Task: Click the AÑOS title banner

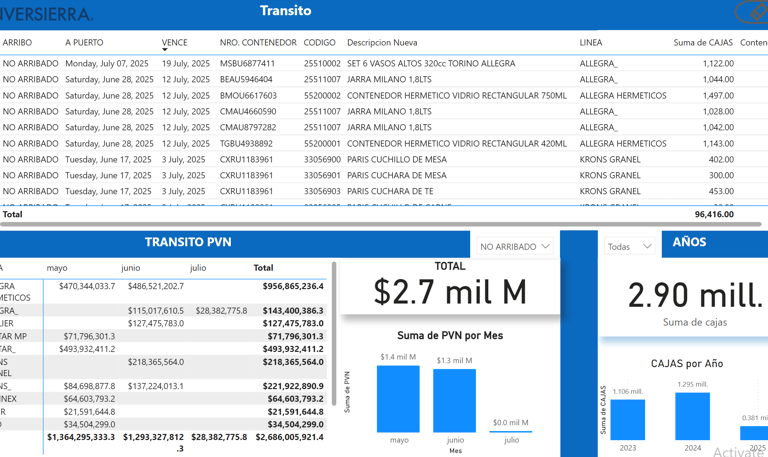Action: point(715,242)
